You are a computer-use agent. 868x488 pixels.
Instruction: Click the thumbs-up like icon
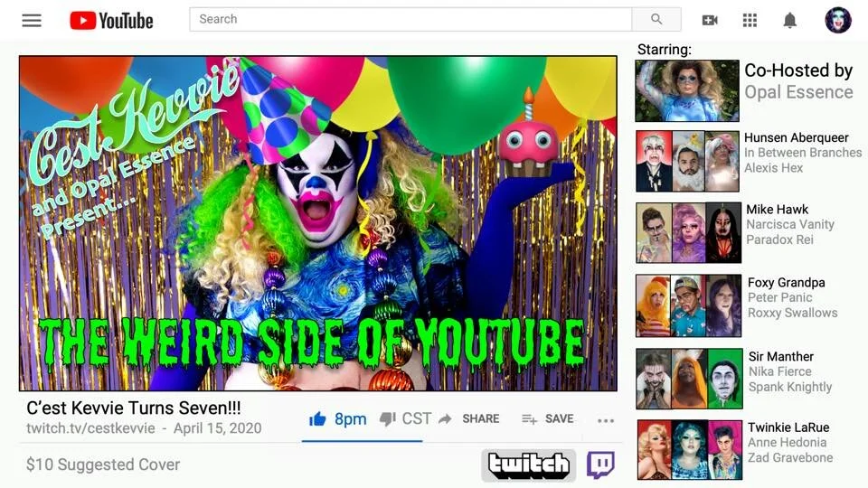tap(317, 419)
